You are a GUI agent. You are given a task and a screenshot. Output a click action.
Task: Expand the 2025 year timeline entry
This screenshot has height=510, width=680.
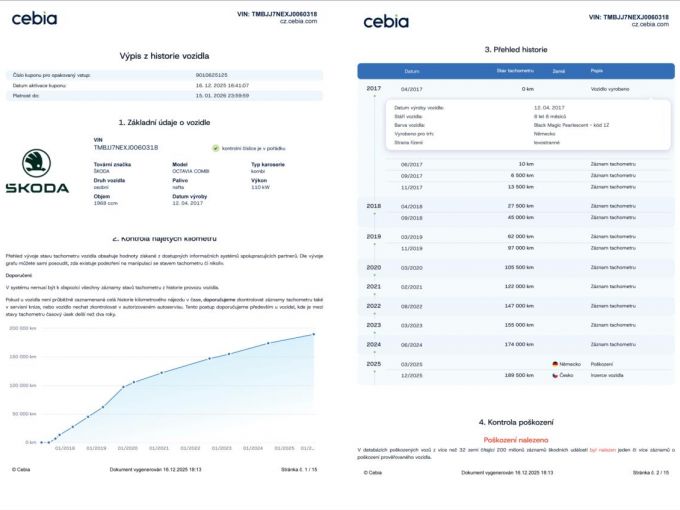click(x=374, y=364)
